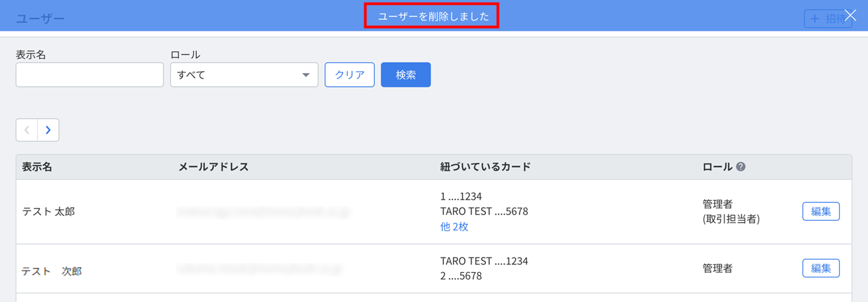This screenshot has height=302, width=868.
Task: Click 編集 for テスト 次郎
Action: 820,269
